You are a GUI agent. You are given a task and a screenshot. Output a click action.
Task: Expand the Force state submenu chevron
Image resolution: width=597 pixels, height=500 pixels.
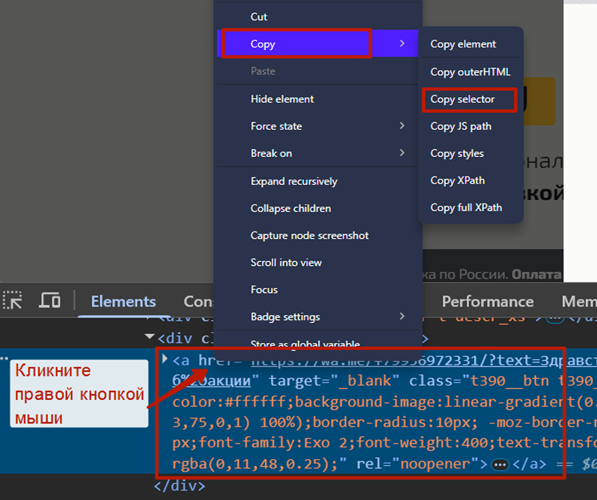coord(402,126)
